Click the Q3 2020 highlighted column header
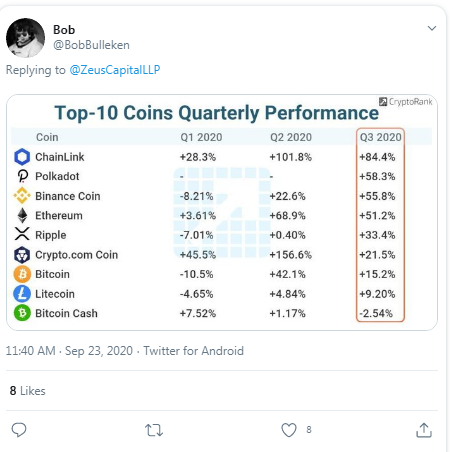 tap(380, 137)
